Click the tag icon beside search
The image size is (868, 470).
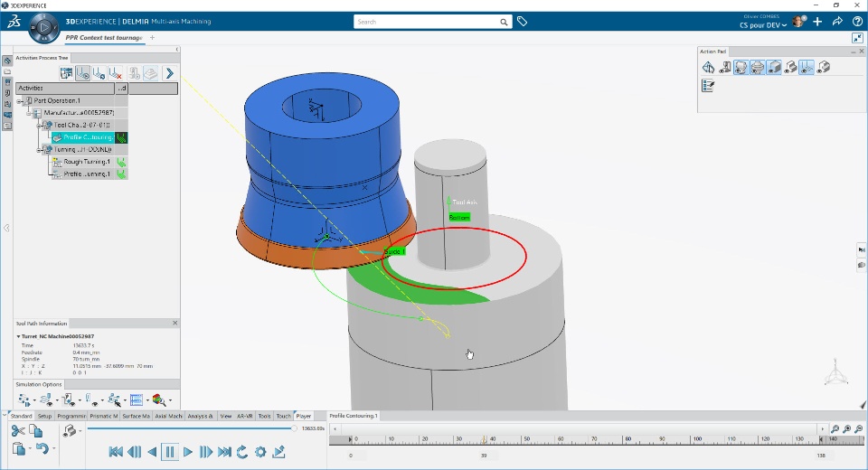(x=522, y=22)
